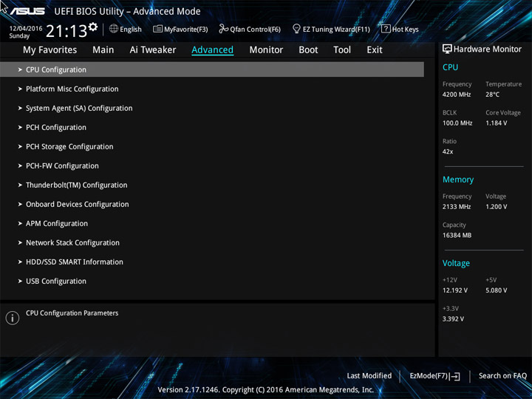Screen dimensions: 532x399
Task: Switch to Boot tab
Action: click(308, 50)
